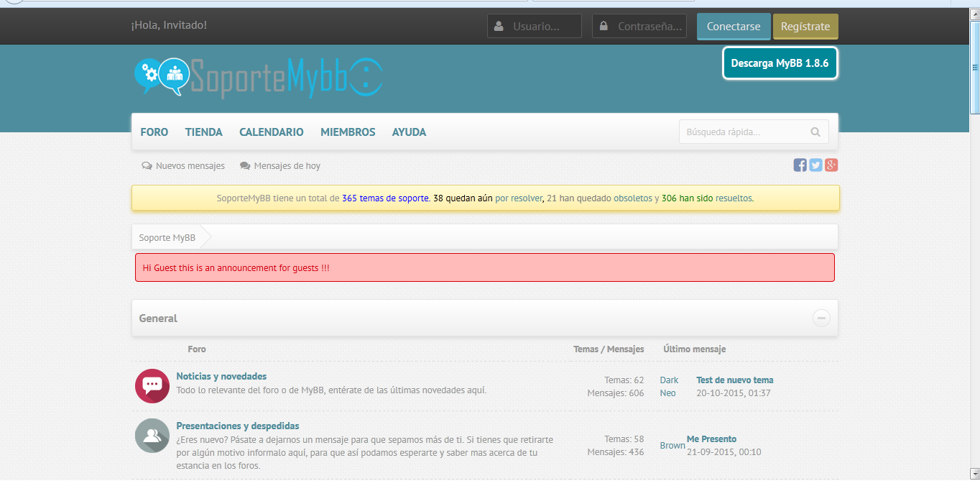Open Nuevos mensajes link

tap(190, 166)
